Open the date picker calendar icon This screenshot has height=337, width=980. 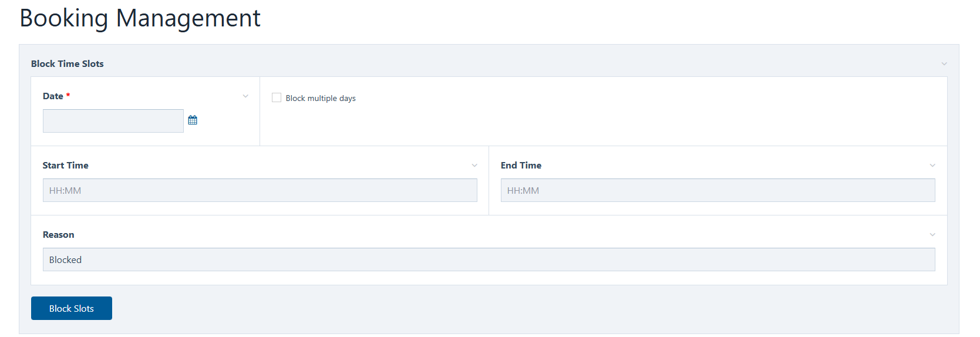coord(193,120)
